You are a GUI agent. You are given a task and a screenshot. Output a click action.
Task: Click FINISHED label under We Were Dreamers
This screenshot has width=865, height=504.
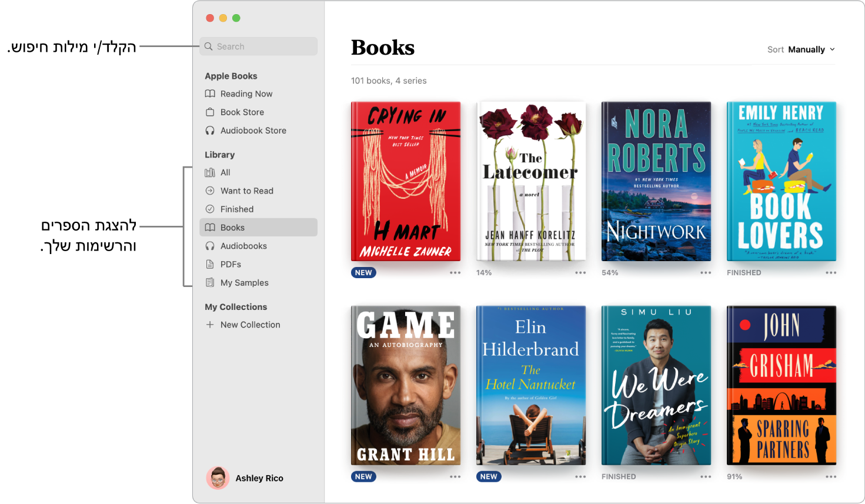coord(619,477)
